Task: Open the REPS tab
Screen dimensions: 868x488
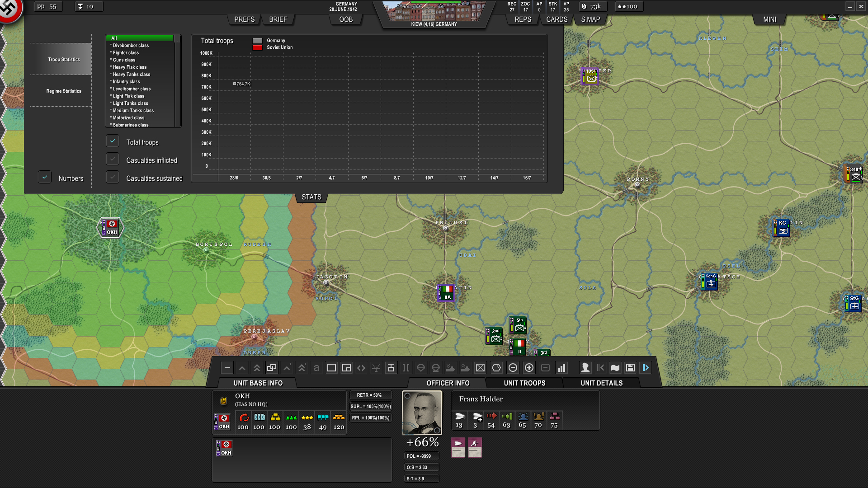Action: point(523,19)
